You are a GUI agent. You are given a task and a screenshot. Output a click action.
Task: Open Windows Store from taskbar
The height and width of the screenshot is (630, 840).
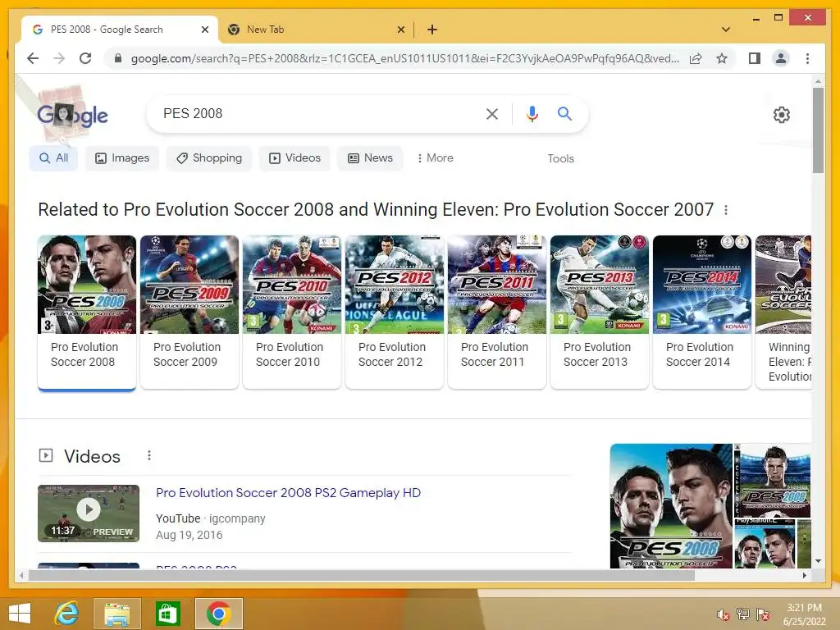coord(167,614)
